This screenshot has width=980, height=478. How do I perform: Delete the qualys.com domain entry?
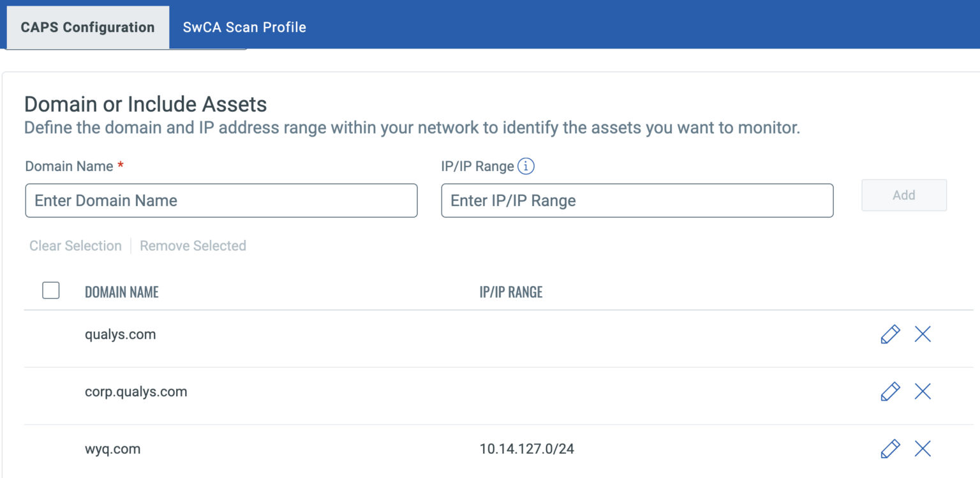pos(923,334)
